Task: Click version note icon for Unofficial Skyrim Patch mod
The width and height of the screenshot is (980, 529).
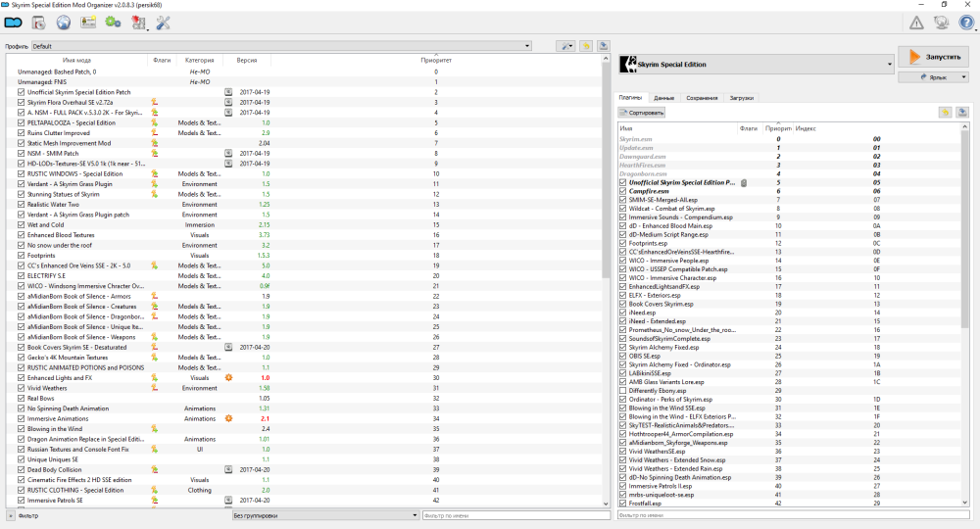Action: [228, 92]
